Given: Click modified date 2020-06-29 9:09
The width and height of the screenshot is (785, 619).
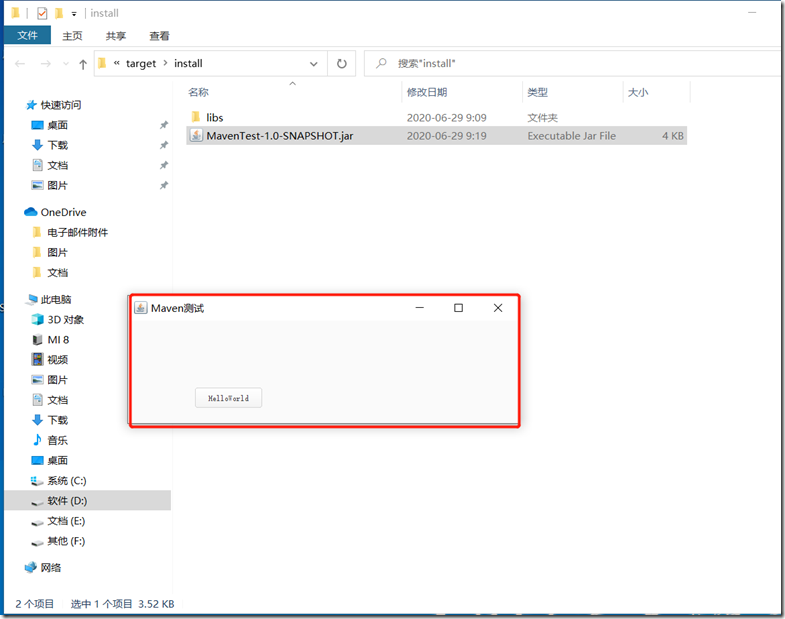Looking at the screenshot, I should 446,118.
